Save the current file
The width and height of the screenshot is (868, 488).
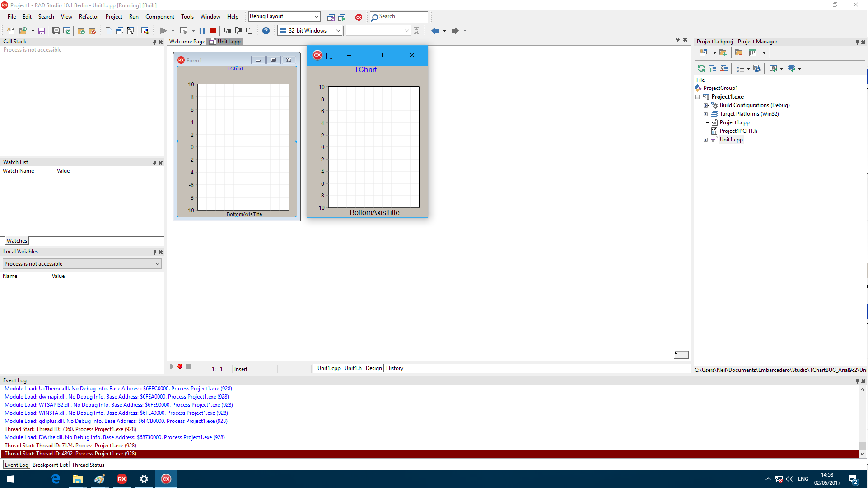tap(42, 31)
